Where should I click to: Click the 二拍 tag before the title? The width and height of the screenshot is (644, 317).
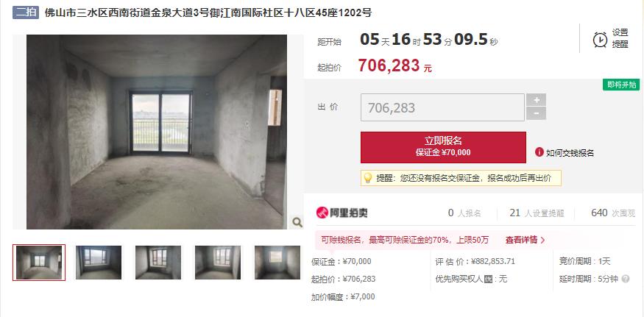tap(26, 13)
